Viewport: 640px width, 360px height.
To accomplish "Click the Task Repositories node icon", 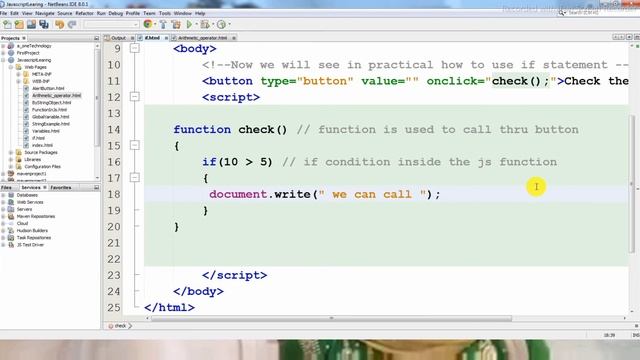I will [11, 238].
